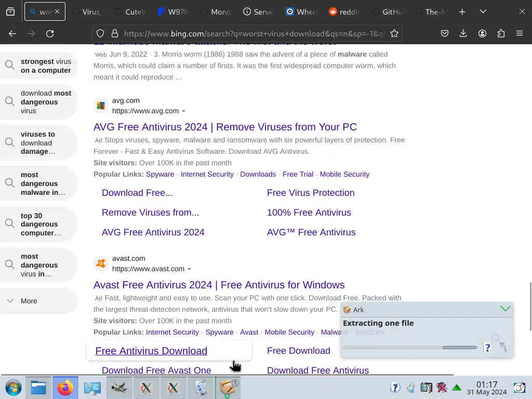
Task: Open the Ark package taskbar entry
Action: [x=228, y=388]
